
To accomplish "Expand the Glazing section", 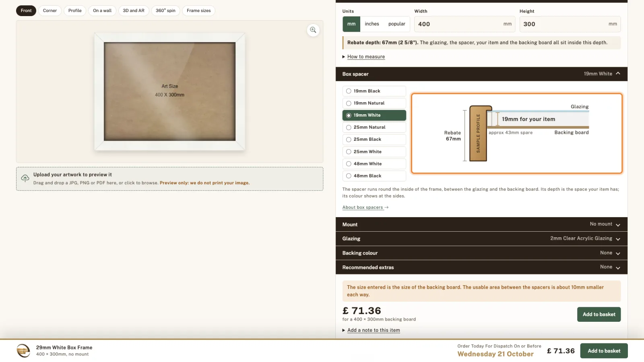I will coord(481,239).
